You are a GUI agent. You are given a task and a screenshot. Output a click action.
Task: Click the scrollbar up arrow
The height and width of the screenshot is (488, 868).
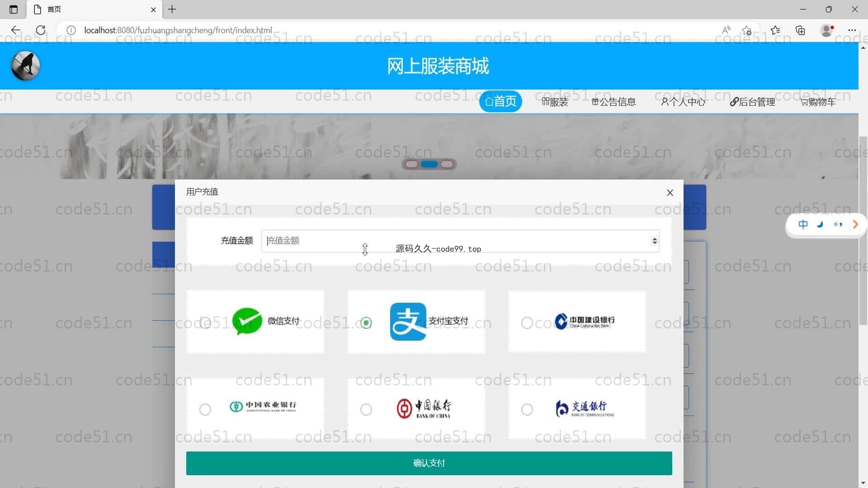tap(863, 47)
